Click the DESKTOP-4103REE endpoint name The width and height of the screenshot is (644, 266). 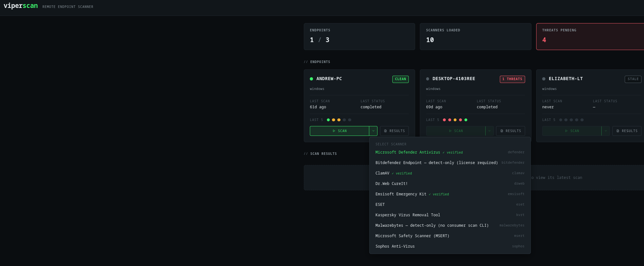(454, 79)
